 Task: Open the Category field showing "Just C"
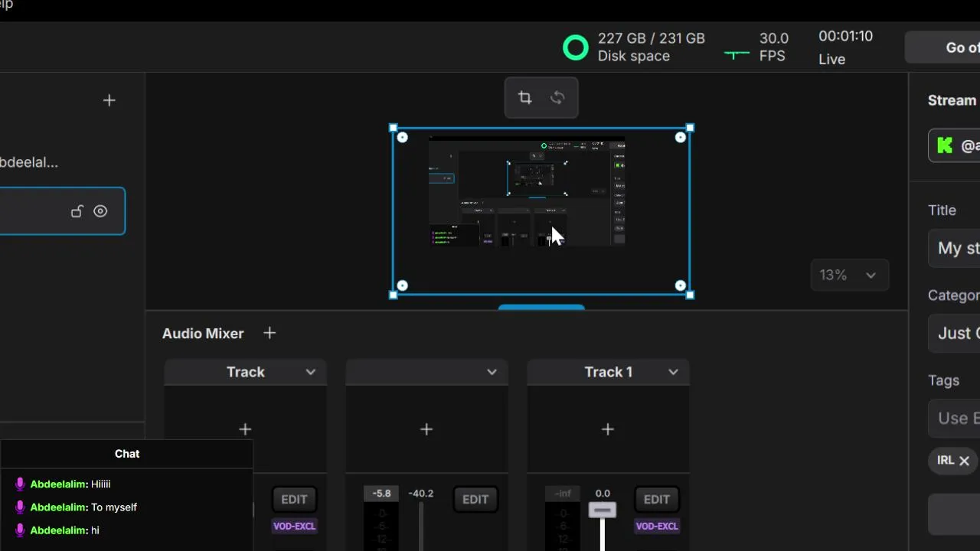click(x=954, y=333)
